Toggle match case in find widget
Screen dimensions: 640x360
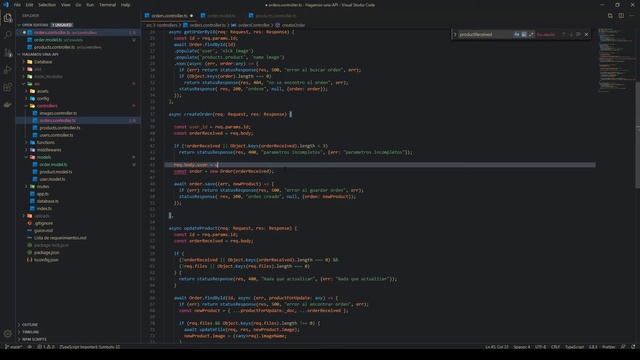click(517, 35)
